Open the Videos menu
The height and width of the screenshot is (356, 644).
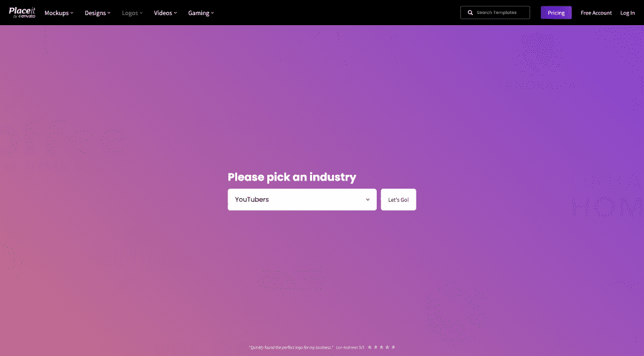[x=163, y=13]
